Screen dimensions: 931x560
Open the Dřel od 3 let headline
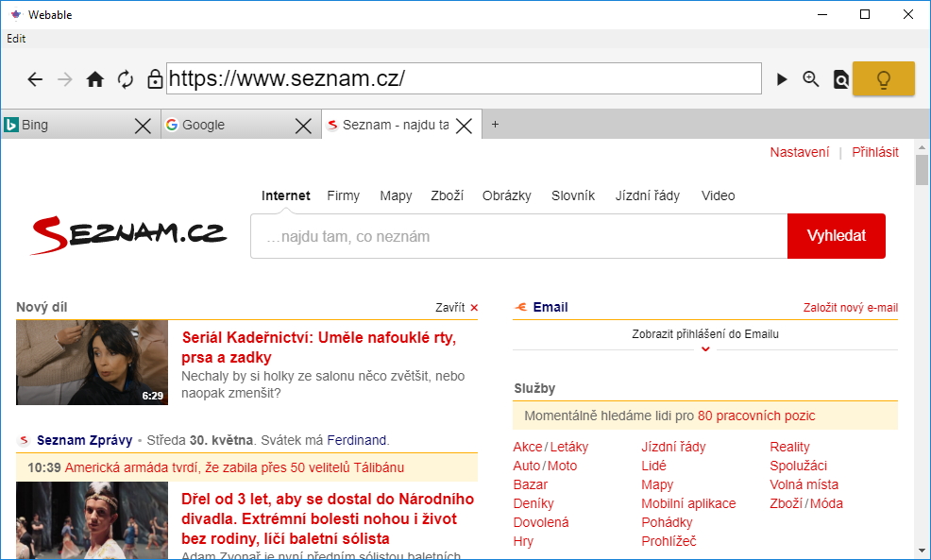click(x=327, y=518)
